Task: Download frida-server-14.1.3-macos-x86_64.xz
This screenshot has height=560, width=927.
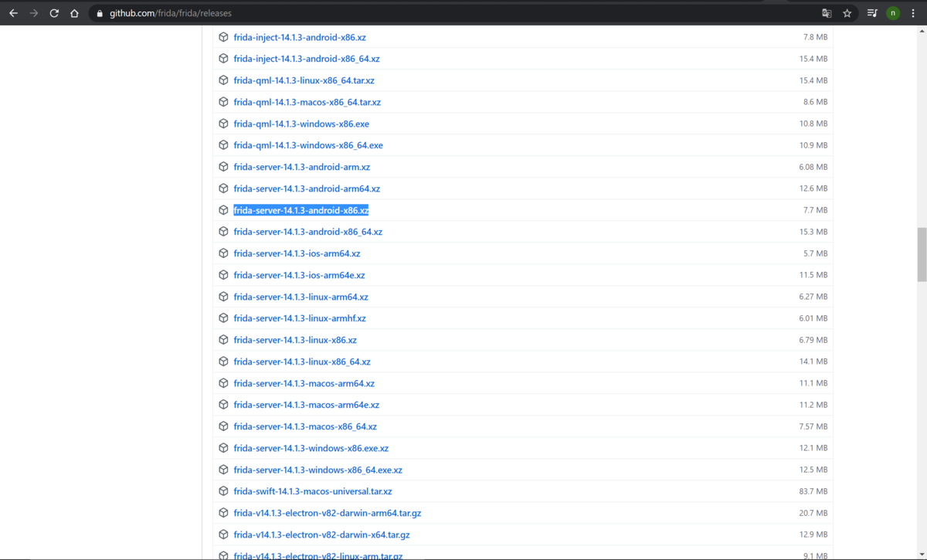Action: tap(305, 426)
